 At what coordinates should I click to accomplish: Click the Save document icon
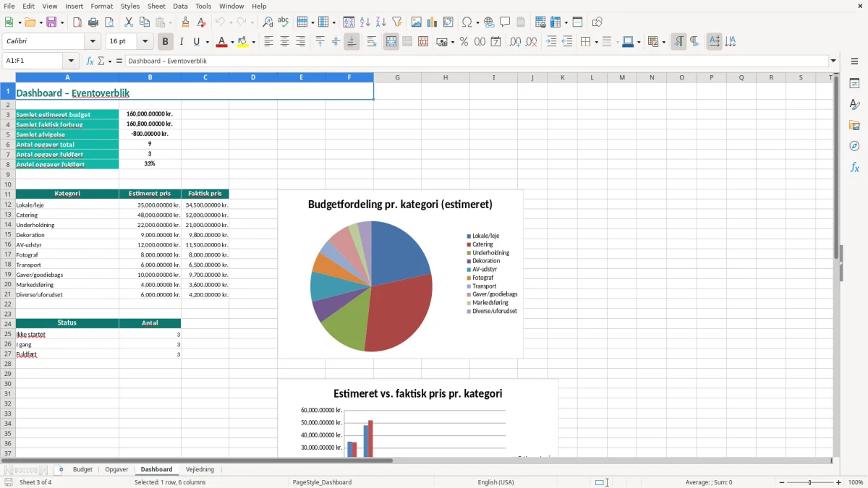51,22
